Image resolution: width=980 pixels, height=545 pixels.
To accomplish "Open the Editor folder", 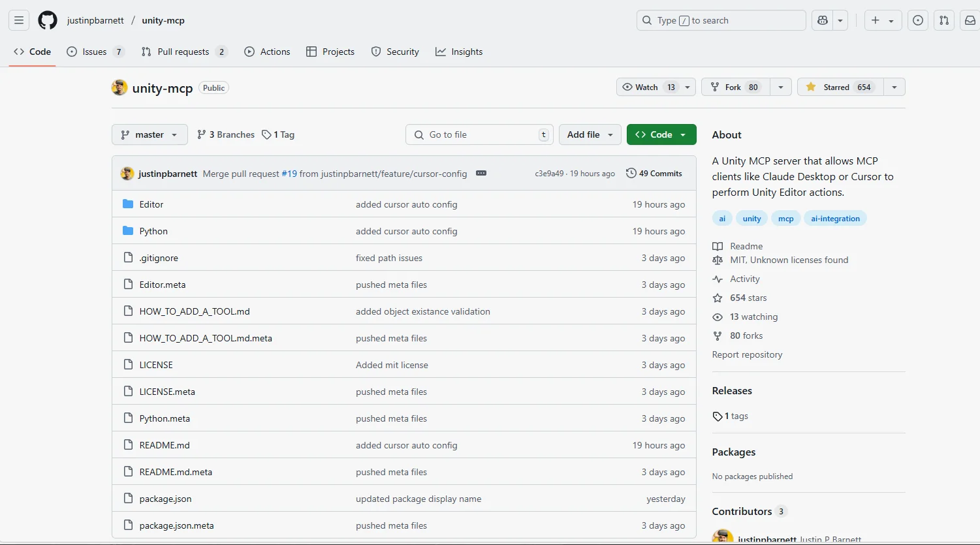I will pyautogui.click(x=151, y=204).
